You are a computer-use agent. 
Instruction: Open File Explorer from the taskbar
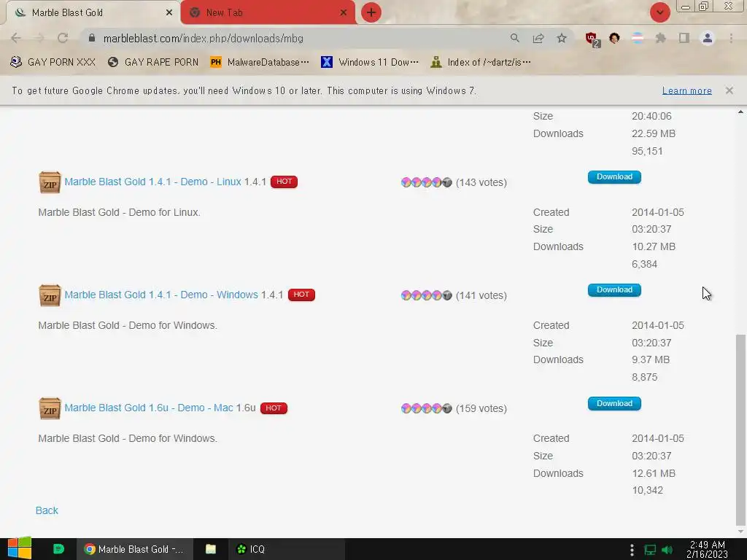(211, 549)
